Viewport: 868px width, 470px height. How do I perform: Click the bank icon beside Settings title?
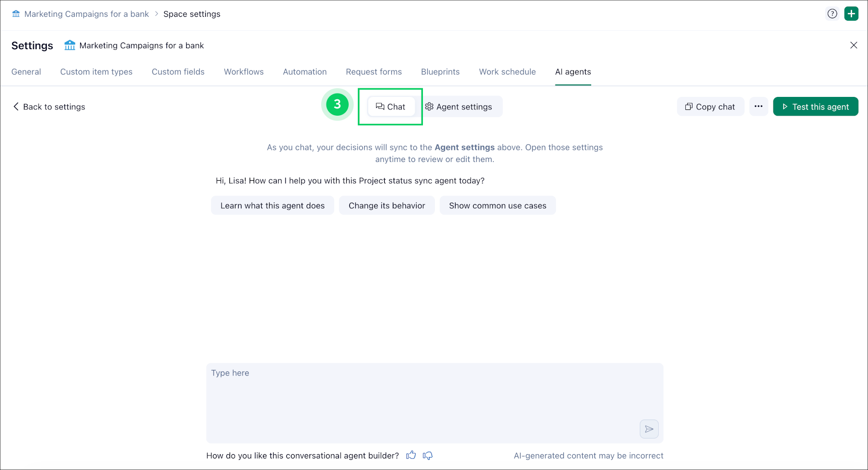coord(70,45)
